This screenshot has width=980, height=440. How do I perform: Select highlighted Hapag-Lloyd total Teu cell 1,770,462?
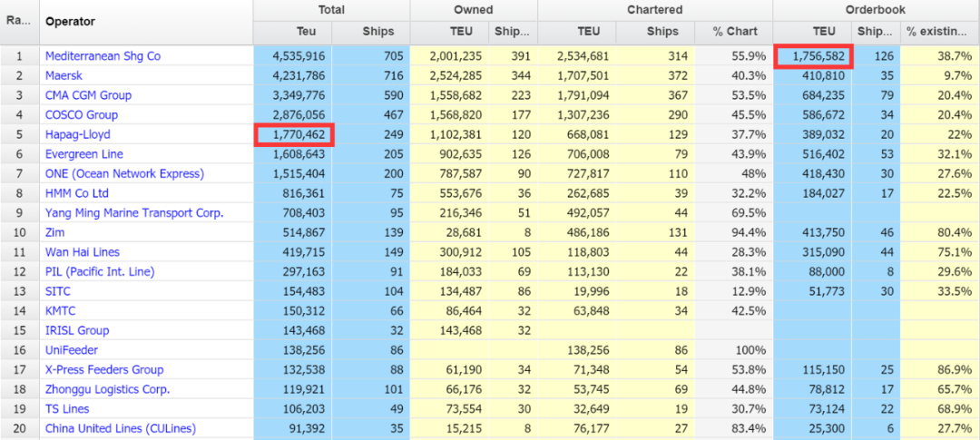coord(295,135)
